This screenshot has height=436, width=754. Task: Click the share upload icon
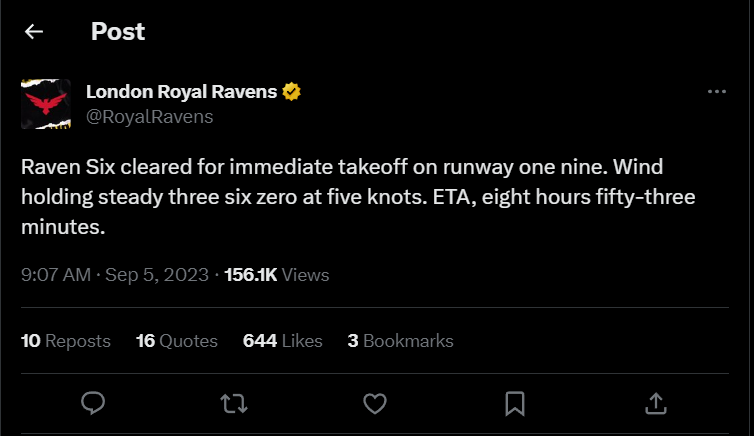(656, 402)
